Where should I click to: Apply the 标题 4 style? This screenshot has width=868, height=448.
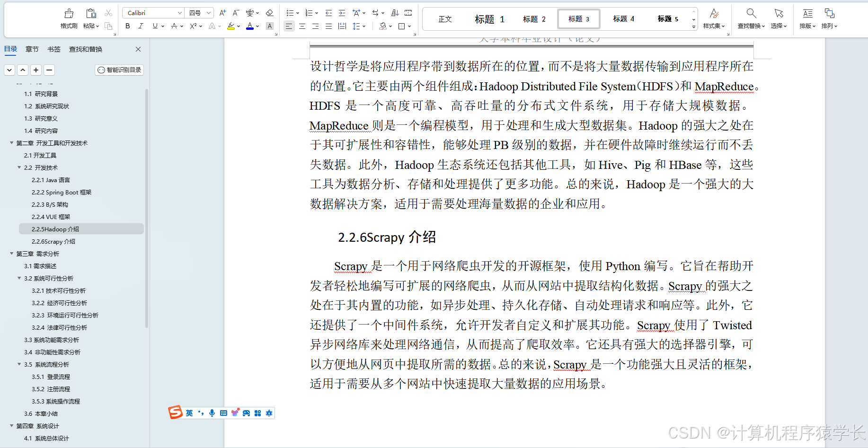624,19
